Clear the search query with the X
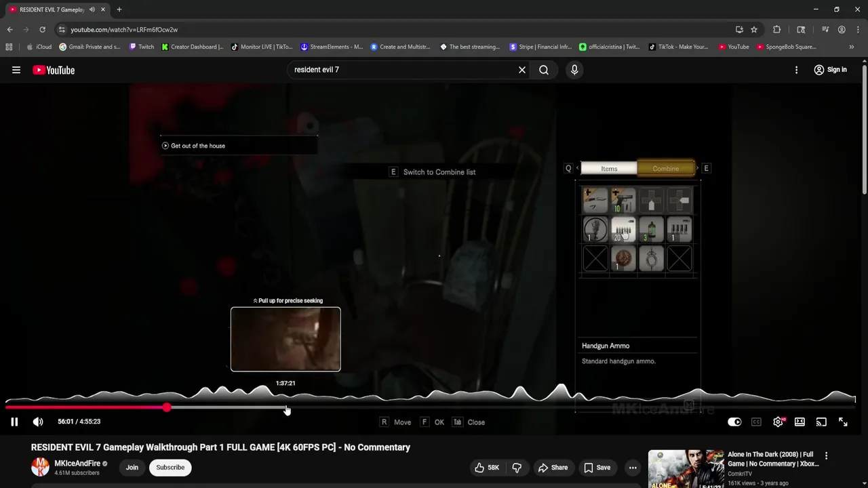 [522, 70]
